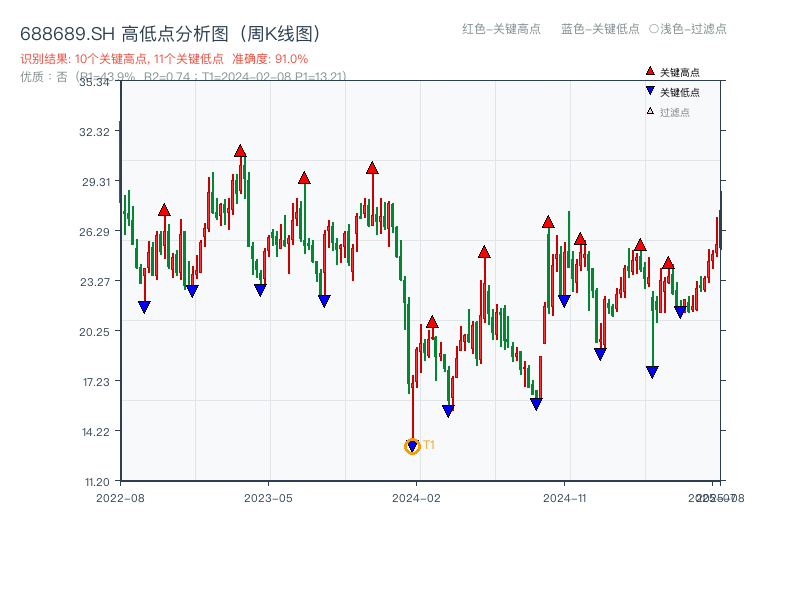Click the 优质：否 status line
The width and height of the screenshot is (800, 600).
[x=183, y=77]
